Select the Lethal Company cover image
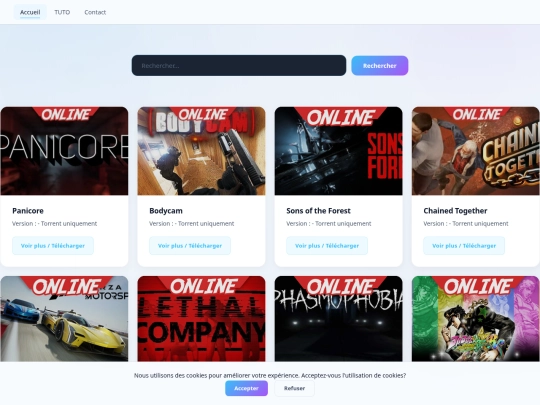 tap(201, 319)
